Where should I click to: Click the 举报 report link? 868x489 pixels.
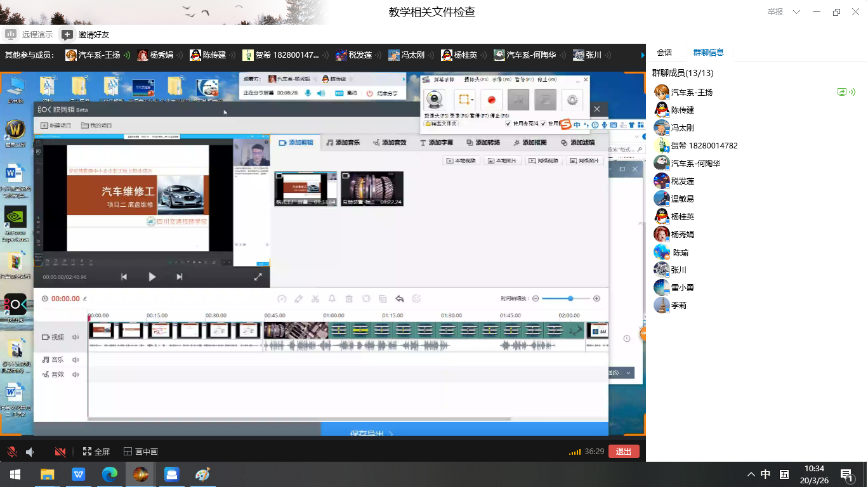click(775, 12)
